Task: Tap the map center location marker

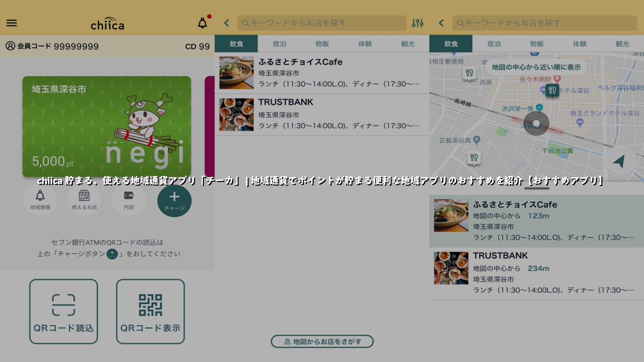Action: [536, 123]
